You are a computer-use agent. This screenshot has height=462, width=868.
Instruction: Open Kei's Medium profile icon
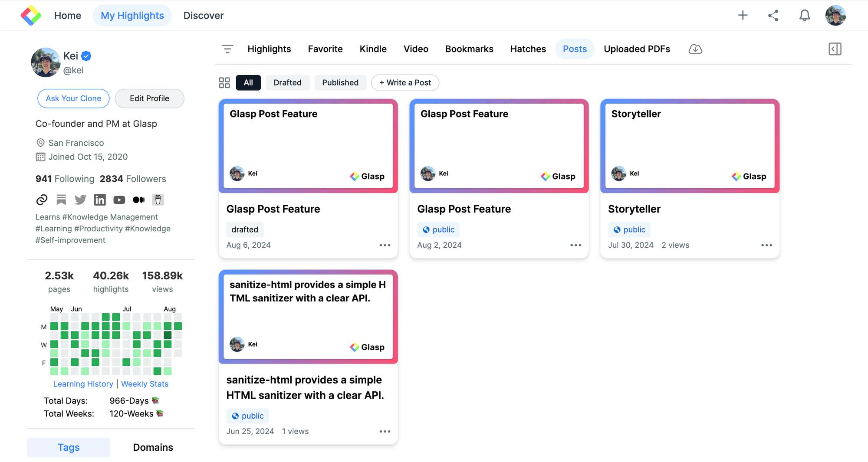[138, 200]
